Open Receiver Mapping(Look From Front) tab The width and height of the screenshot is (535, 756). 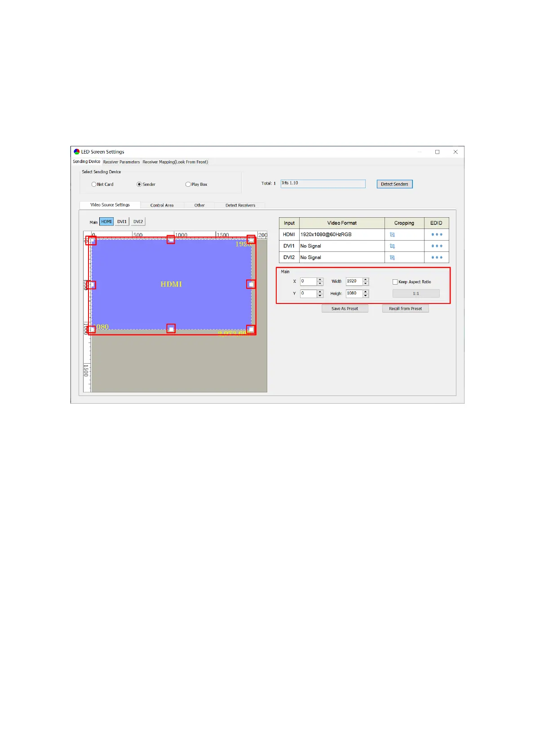tap(175, 162)
